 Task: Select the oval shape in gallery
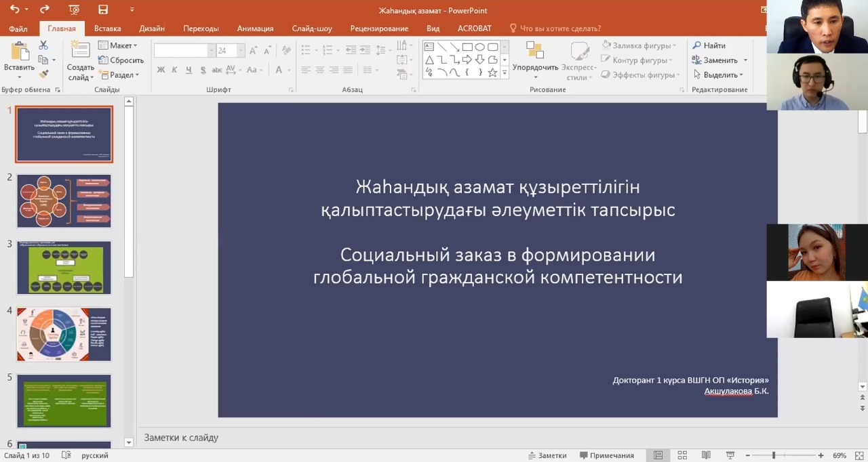coord(480,47)
